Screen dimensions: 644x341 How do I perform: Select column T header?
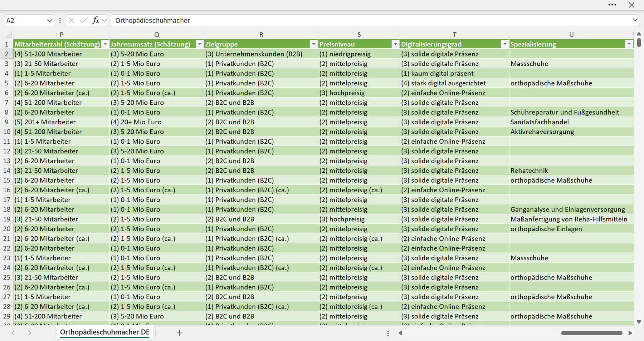click(x=454, y=35)
